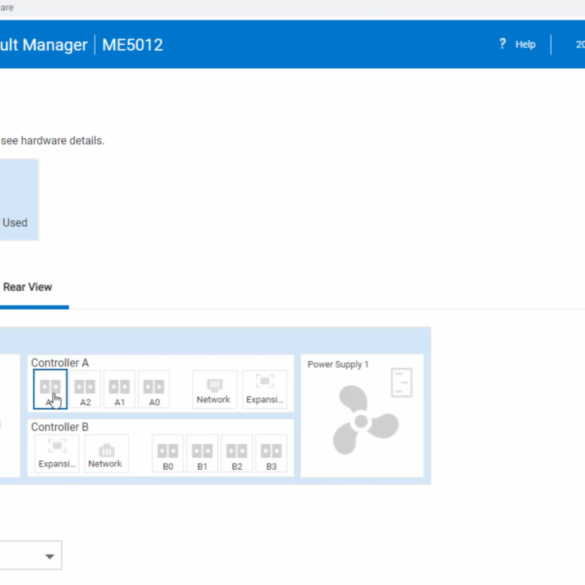Open the Help link
Screen dimensions: 585x585
tap(525, 44)
